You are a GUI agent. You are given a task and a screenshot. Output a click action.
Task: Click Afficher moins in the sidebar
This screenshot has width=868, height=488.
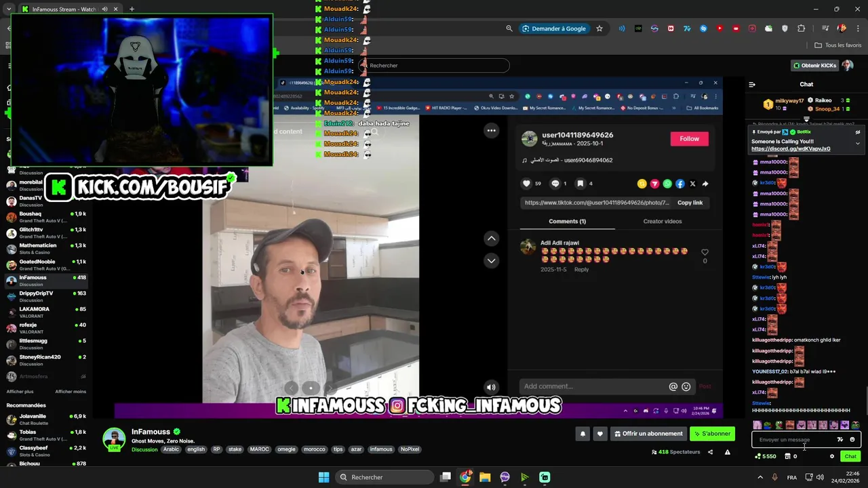[x=71, y=392]
